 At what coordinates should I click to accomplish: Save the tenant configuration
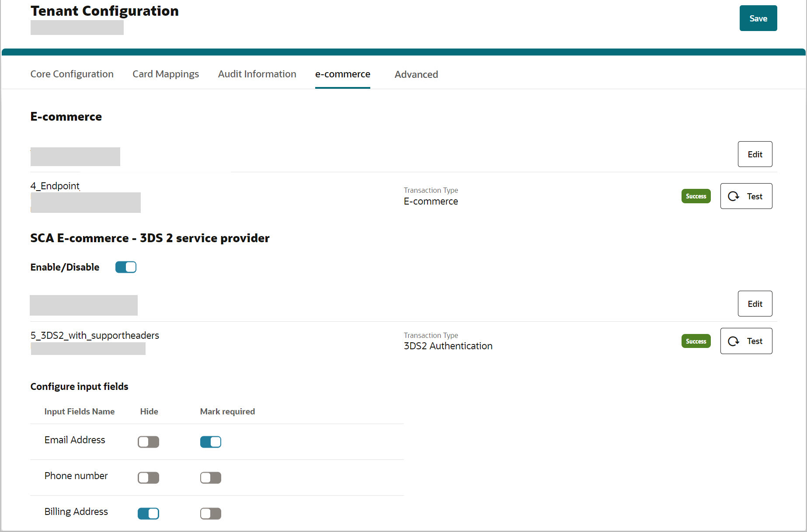click(x=758, y=18)
